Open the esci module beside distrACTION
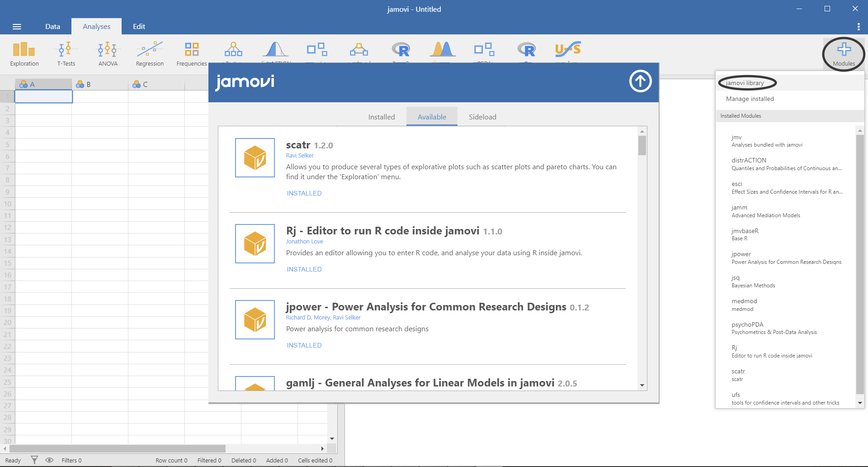 tap(317, 49)
